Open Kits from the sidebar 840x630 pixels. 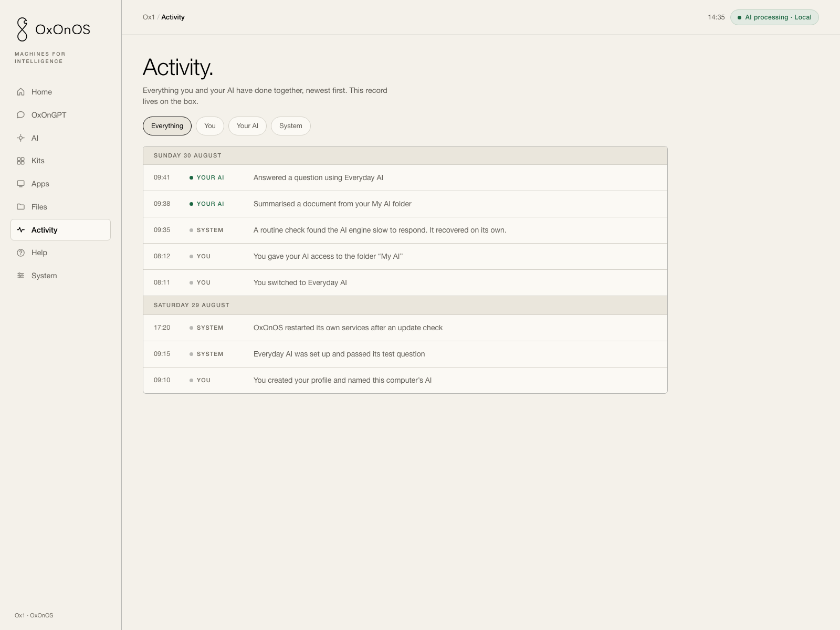point(60,161)
